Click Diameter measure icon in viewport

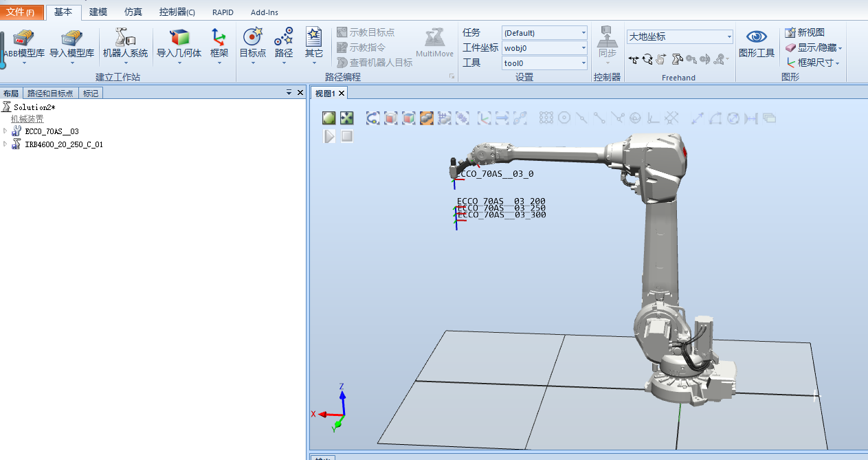(x=733, y=118)
